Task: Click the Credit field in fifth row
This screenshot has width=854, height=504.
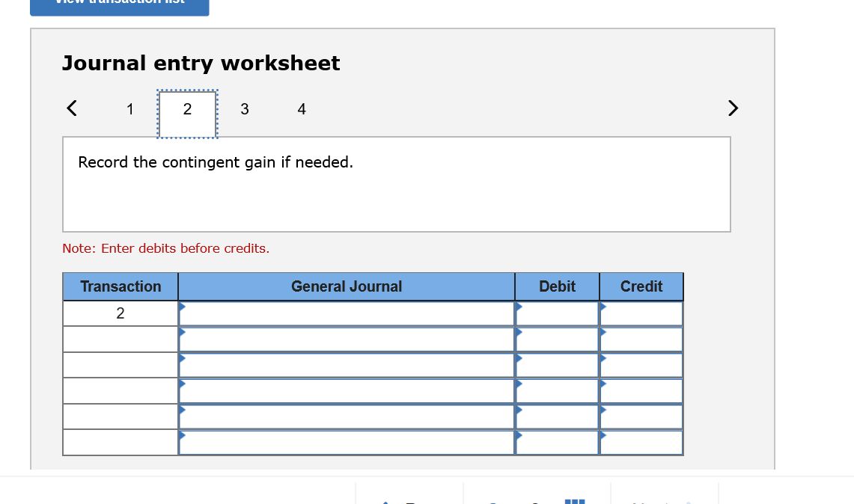Action: pos(641,417)
